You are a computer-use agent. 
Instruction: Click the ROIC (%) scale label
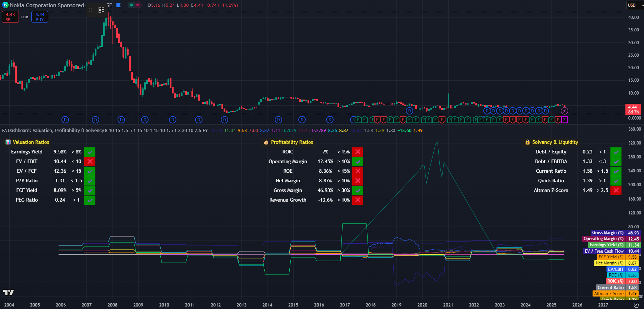pos(615,281)
